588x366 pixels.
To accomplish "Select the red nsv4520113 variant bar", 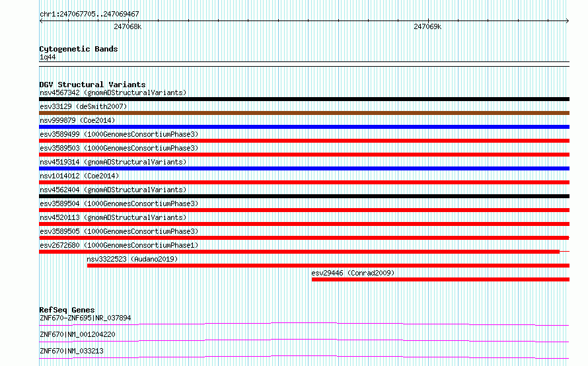I will (304, 224).
